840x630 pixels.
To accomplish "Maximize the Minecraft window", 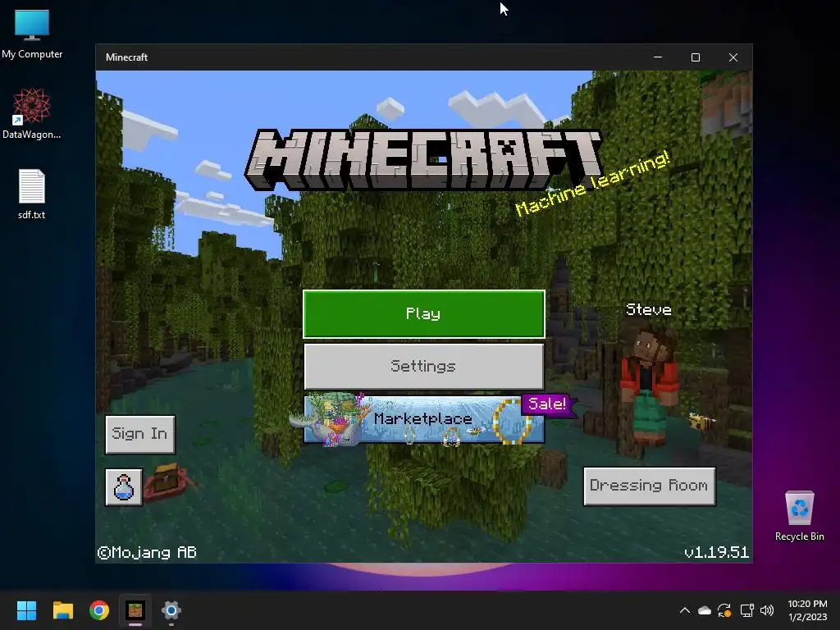I will 696,57.
